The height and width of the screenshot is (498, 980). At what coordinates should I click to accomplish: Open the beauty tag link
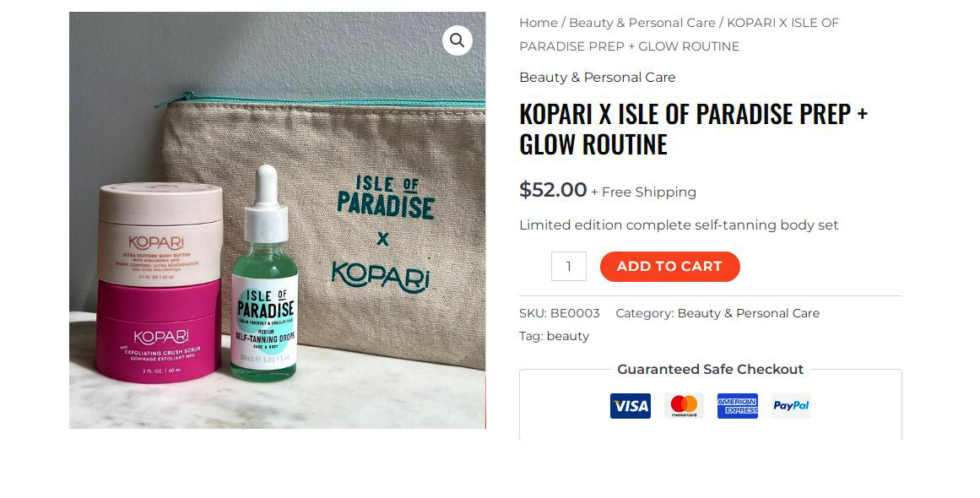click(567, 336)
